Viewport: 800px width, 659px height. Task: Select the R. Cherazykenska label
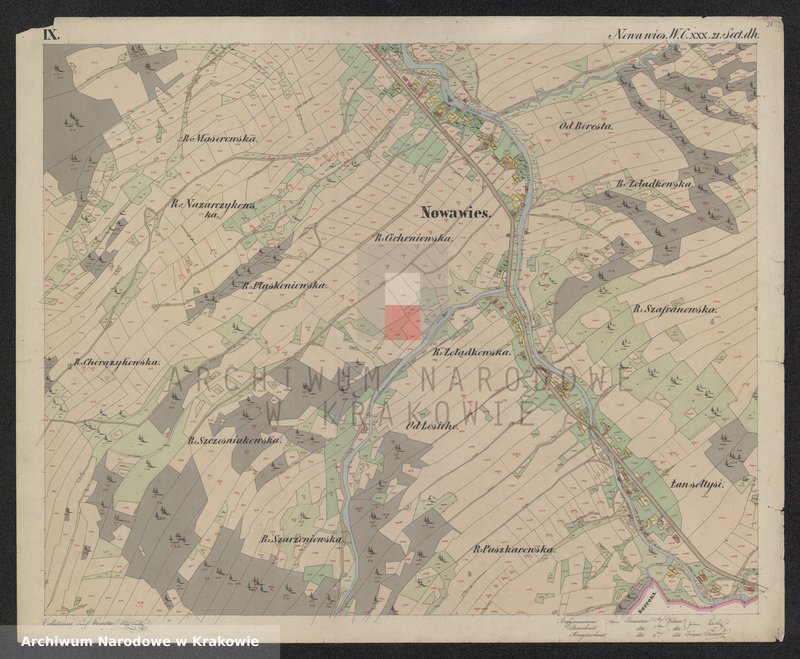tap(116, 362)
